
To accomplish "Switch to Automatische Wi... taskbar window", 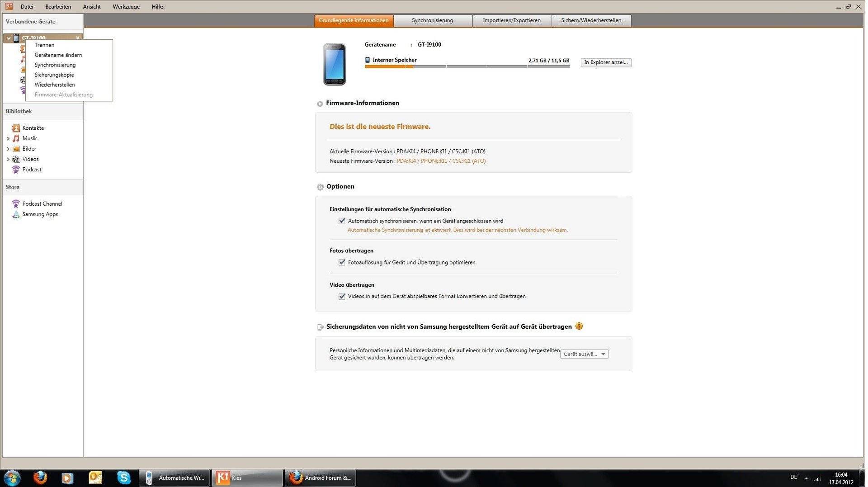I will click(175, 478).
